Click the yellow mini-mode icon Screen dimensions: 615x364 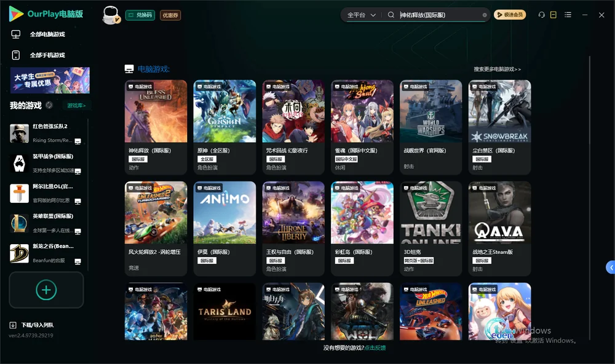click(553, 15)
